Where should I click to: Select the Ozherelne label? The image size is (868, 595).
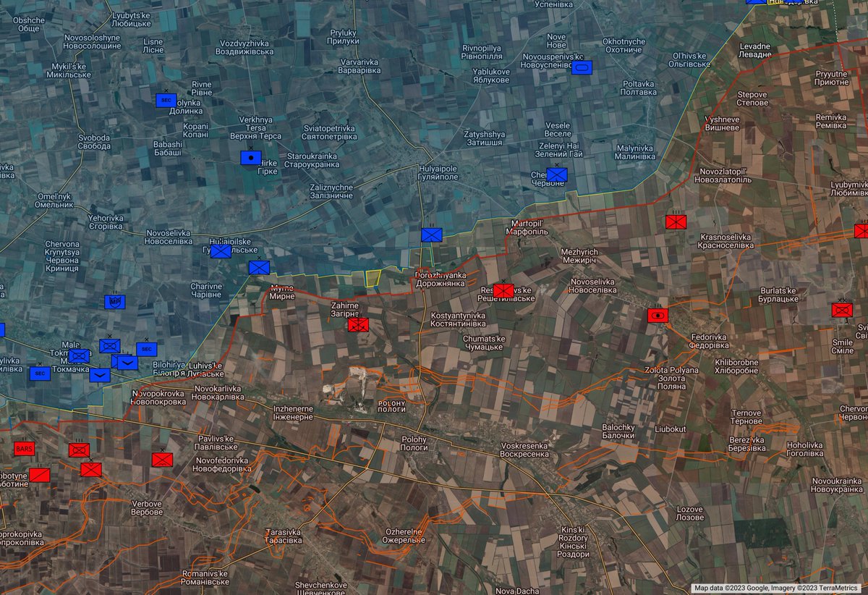tap(404, 536)
